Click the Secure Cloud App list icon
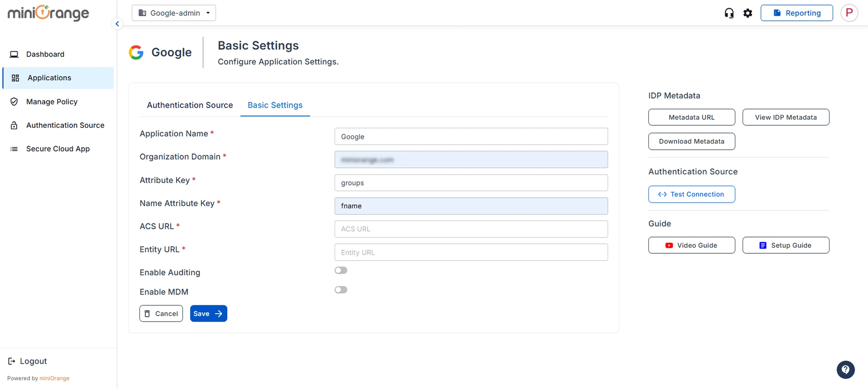Viewport: 868px width, 389px height. point(14,149)
